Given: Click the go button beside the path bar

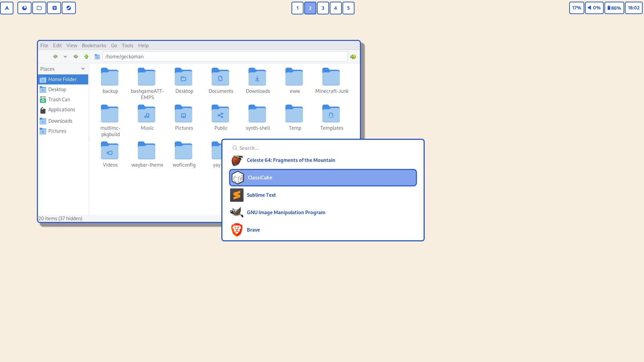Looking at the screenshot, I should pos(353,57).
